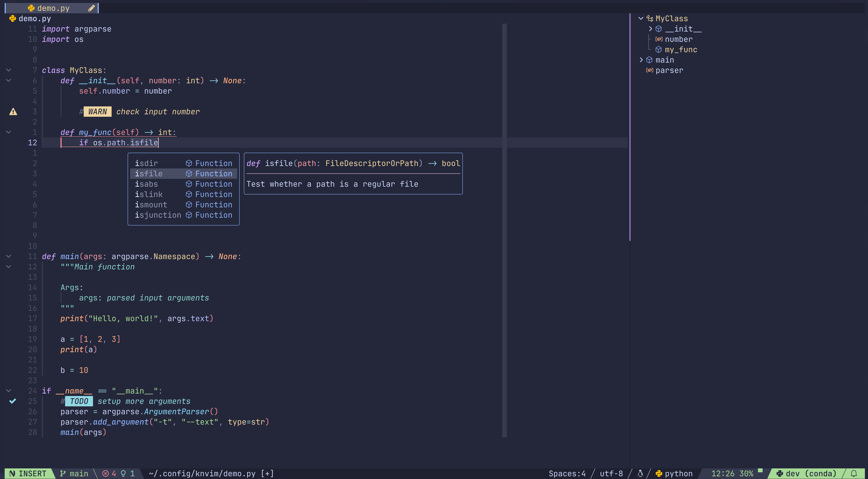Click the bell notification icon in statusline
The width and height of the screenshot is (868, 479).
854,474
